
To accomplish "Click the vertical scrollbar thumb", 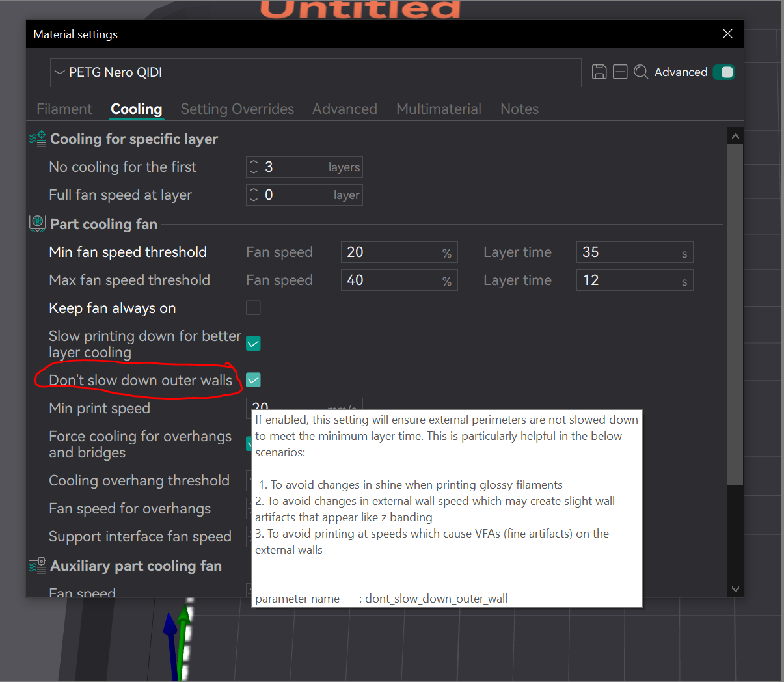I will tap(735, 315).
